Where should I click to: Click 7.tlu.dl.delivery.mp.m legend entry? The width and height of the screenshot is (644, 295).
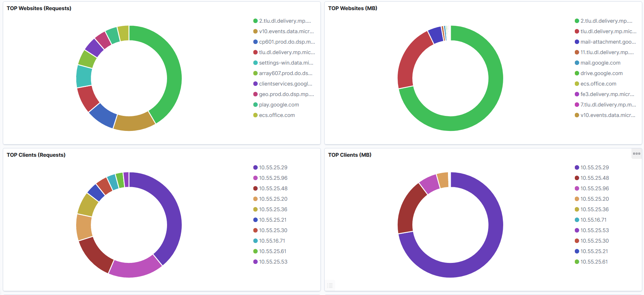tap(606, 105)
